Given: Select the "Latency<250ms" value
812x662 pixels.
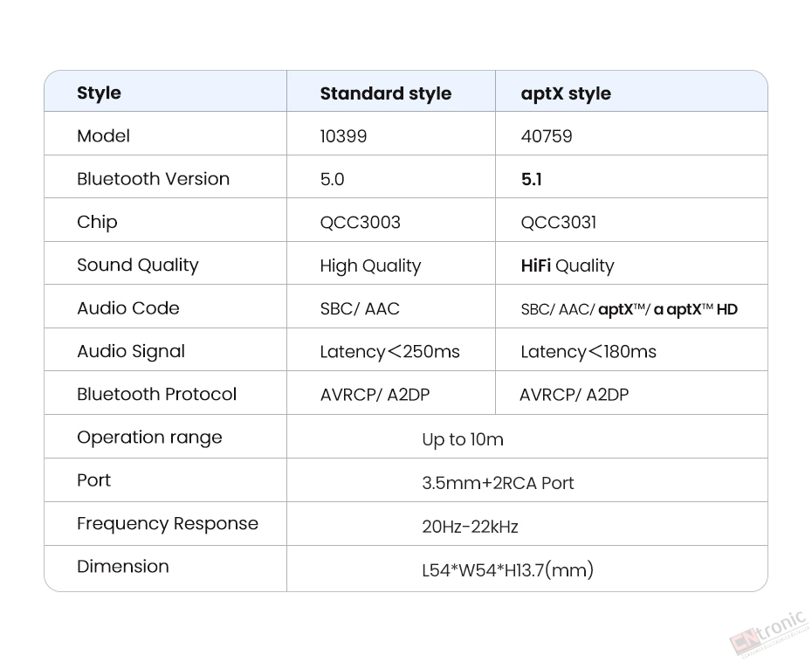Looking at the screenshot, I should coord(389,352).
